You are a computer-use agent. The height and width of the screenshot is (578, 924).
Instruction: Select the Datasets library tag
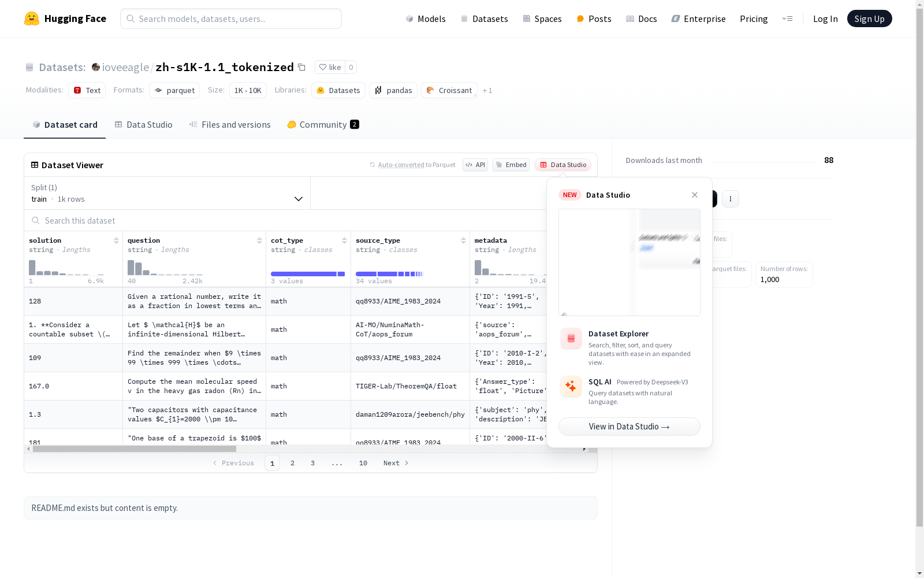click(338, 90)
